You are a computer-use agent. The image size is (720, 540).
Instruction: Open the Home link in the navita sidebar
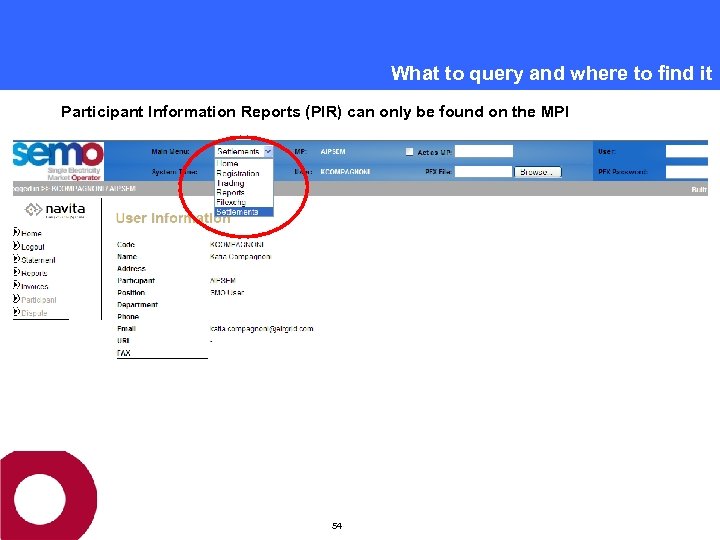(x=31, y=233)
